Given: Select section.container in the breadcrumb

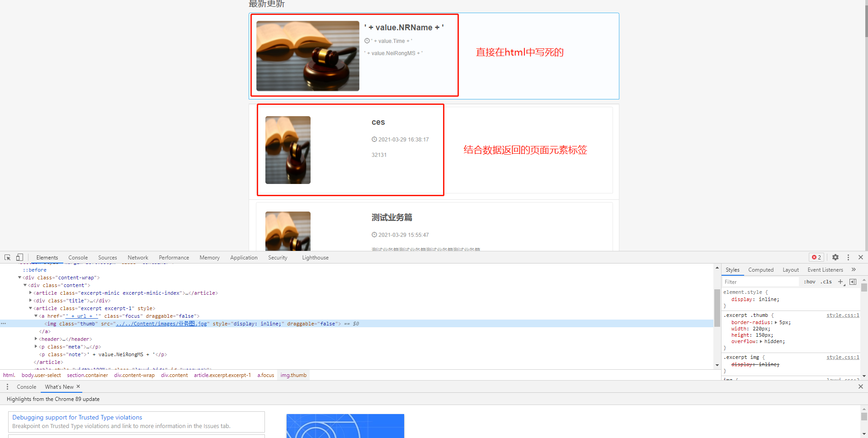Looking at the screenshot, I should (87, 375).
